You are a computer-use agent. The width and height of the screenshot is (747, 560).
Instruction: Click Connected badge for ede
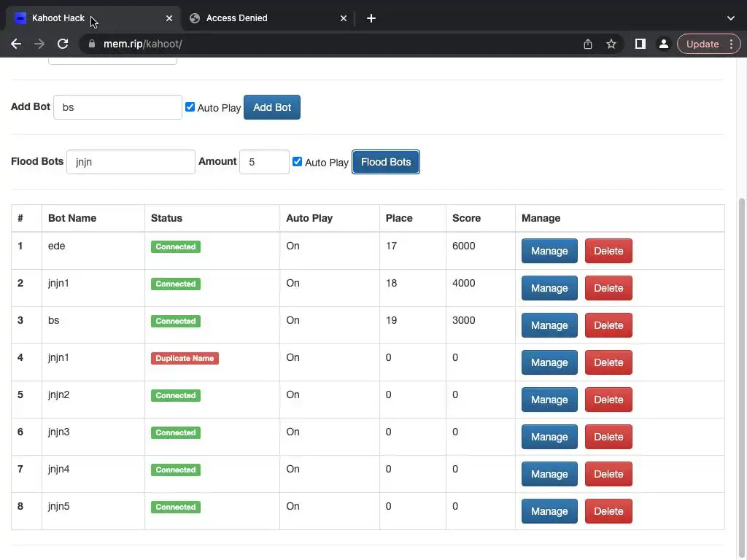[176, 246]
